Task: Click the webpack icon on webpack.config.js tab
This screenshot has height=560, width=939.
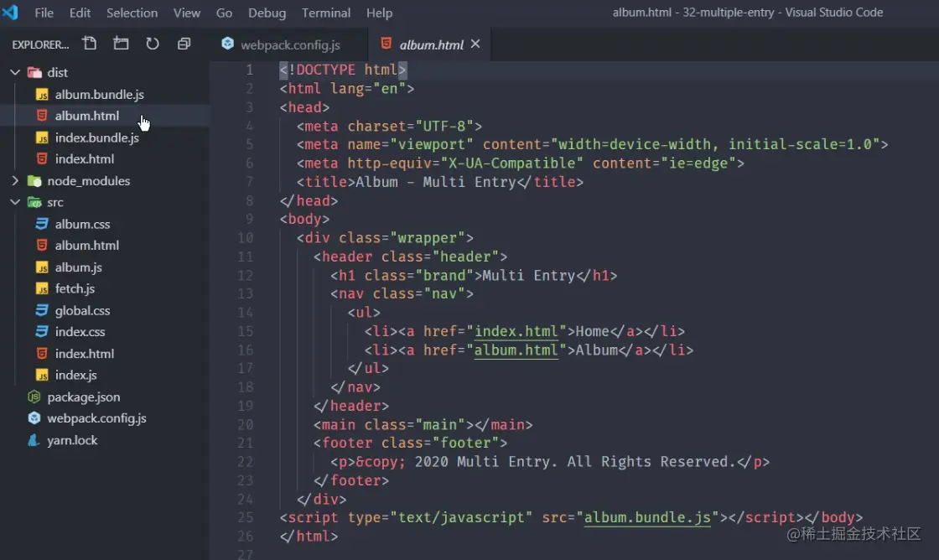Action: coord(227,44)
